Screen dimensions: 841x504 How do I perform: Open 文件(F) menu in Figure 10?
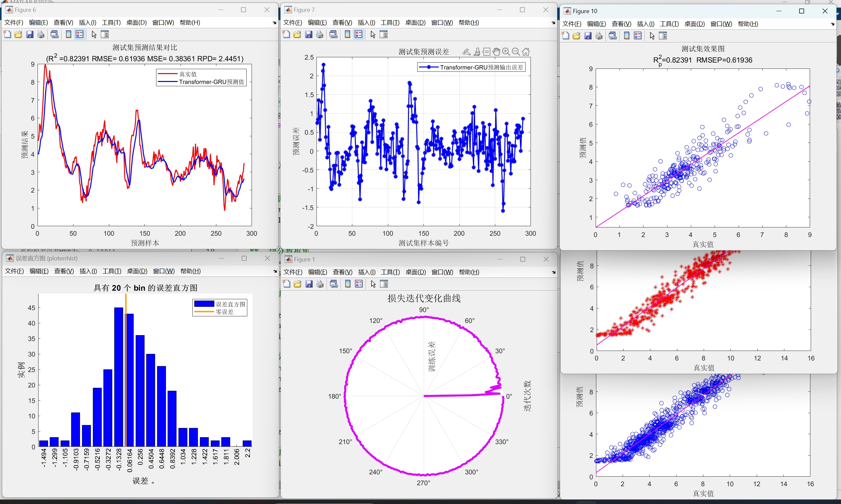pyautogui.click(x=572, y=24)
